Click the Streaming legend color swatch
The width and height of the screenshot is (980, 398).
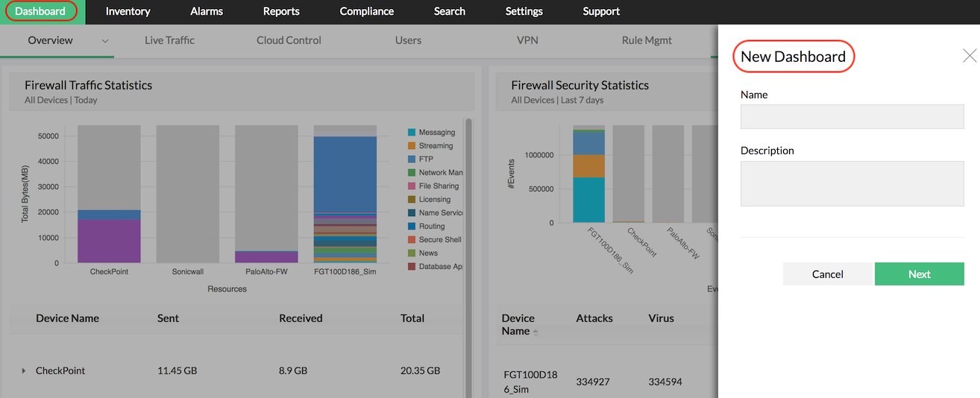pos(412,146)
